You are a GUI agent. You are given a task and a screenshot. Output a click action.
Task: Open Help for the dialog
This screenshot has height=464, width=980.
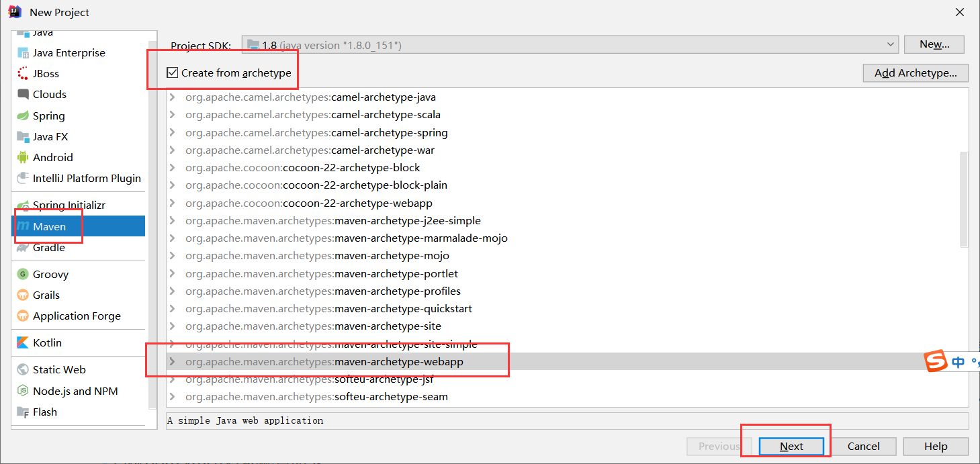click(936, 447)
